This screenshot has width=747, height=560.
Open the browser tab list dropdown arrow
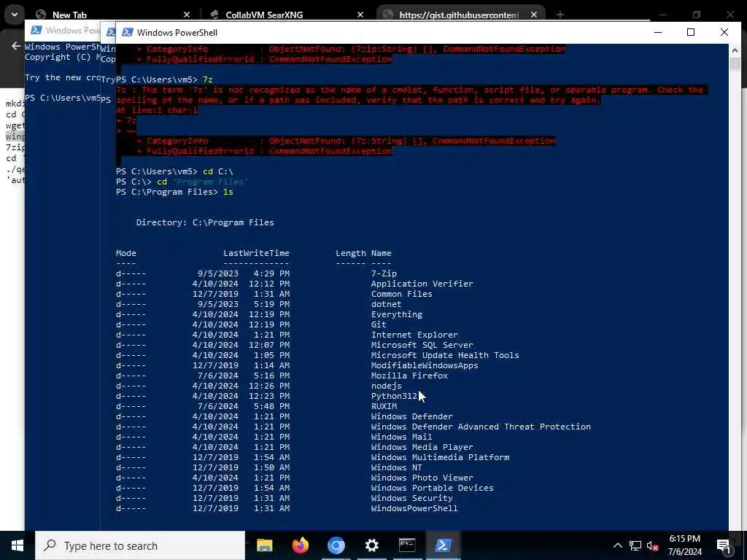pos(15,15)
